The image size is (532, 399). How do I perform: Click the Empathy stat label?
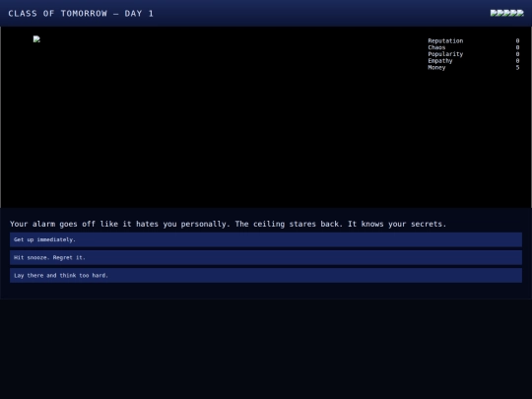point(439,61)
